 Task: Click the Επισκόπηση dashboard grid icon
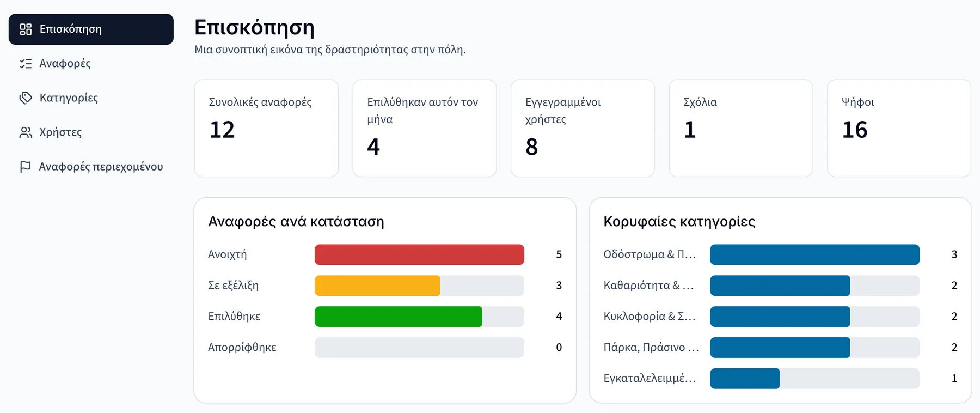tap(26, 29)
